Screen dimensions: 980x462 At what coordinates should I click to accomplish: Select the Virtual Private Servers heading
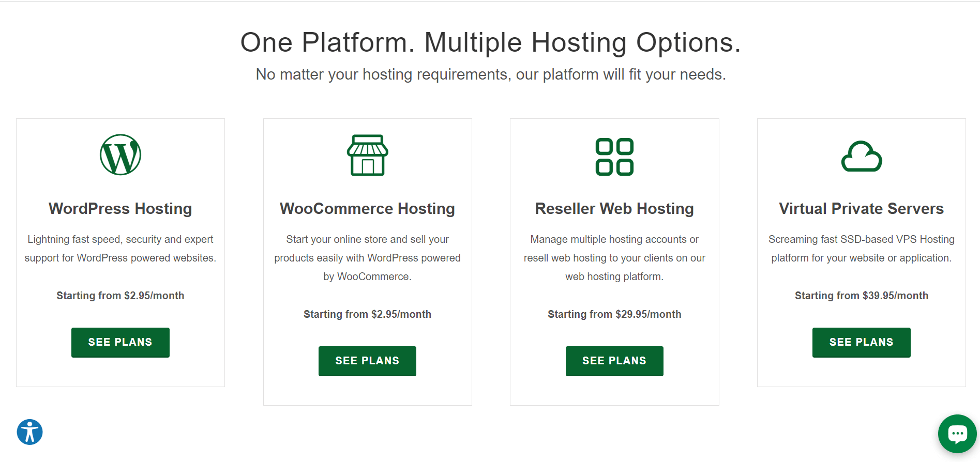tap(862, 209)
